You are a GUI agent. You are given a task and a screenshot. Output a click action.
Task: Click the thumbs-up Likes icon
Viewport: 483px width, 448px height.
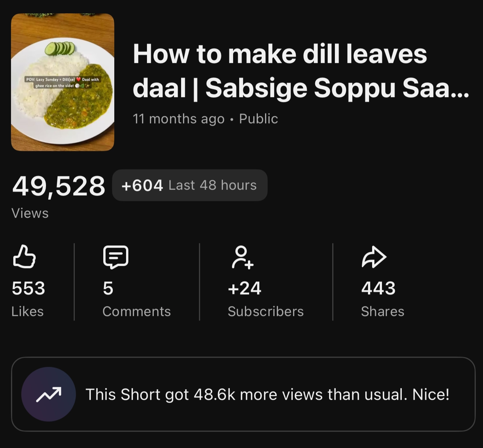tap(24, 257)
